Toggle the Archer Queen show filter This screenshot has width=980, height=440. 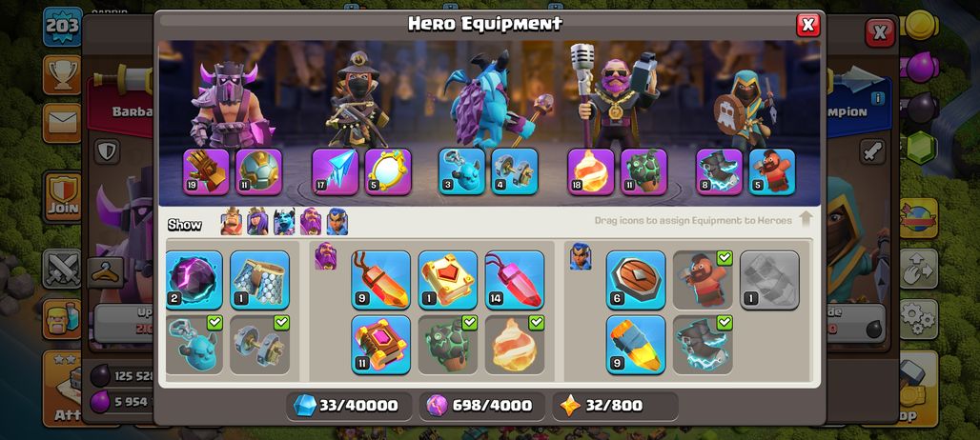pos(257,222)
